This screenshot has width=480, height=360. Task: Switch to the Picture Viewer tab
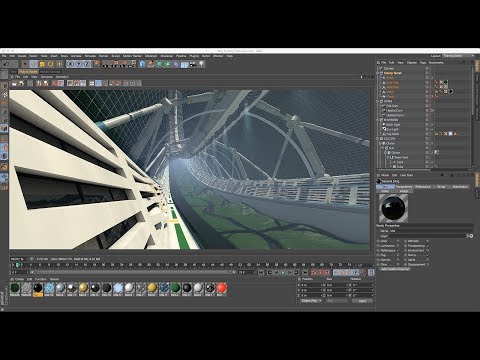click(28, 72)
